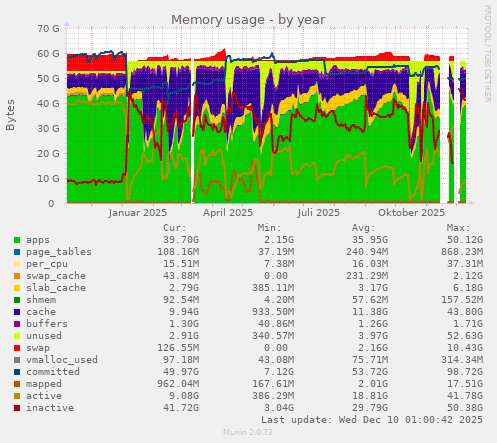497x443 pixels.
Task: Click the dark blue cache legend swatch
Action: [17, 312]
